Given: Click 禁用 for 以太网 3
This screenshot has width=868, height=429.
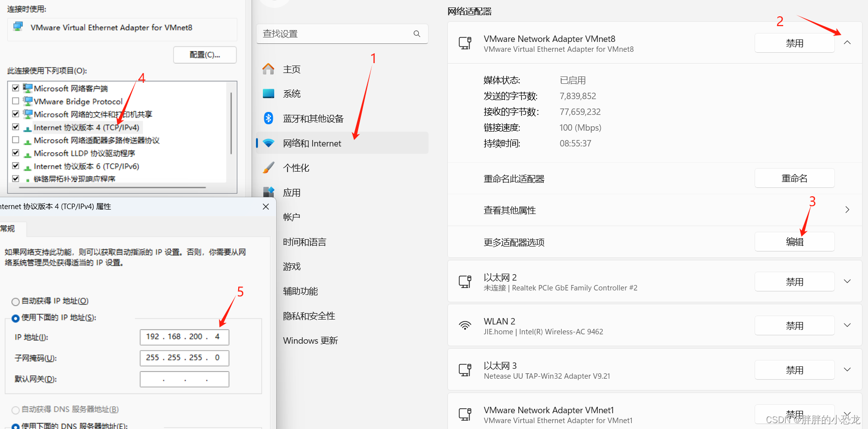Looking at the screenshot, I should pos(795,370).
